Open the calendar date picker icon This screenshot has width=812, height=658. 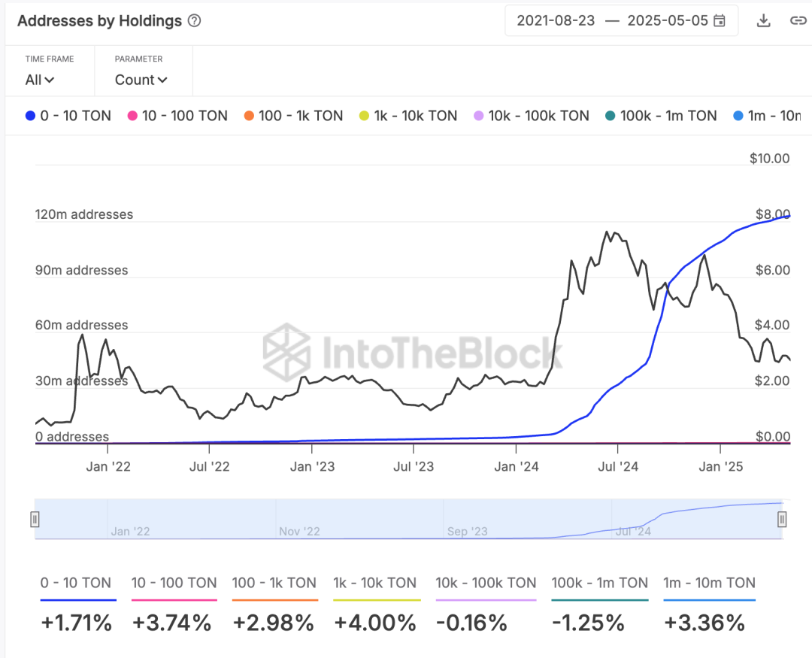(x=720, y=20)
